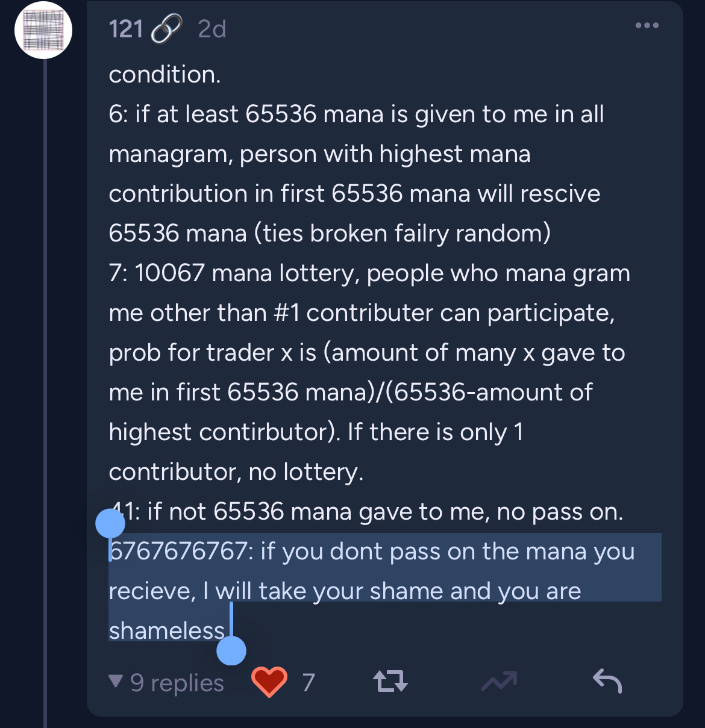Tap the lower text selection handle

231,650
